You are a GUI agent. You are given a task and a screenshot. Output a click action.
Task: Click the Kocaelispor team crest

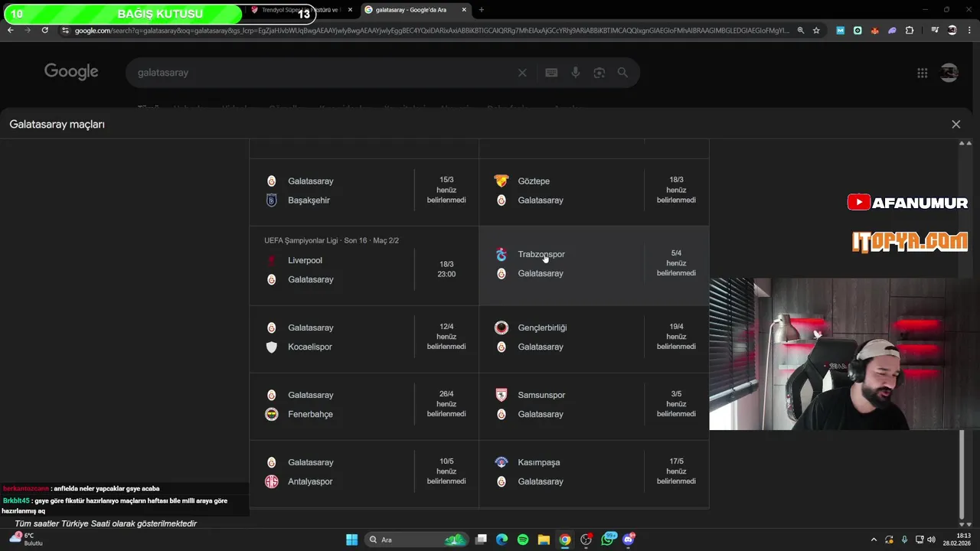pyautogui.click(x=271, y=347)
